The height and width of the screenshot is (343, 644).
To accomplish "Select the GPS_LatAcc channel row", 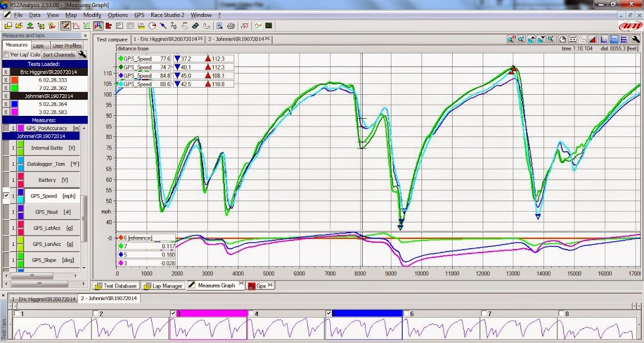I will [41, 228].
